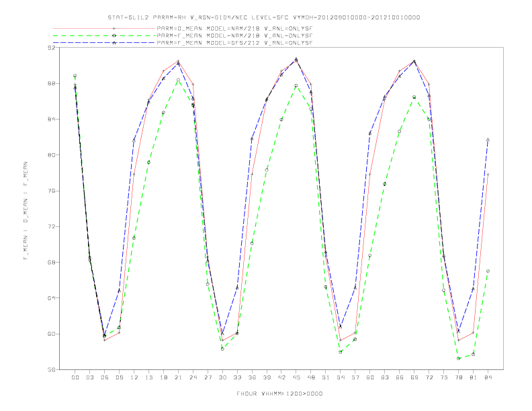Image resolution: width=532 pixels, height=411 pixels.
Task: Click x-axis forecast hour label 27
Action: (x=208, y=377)
